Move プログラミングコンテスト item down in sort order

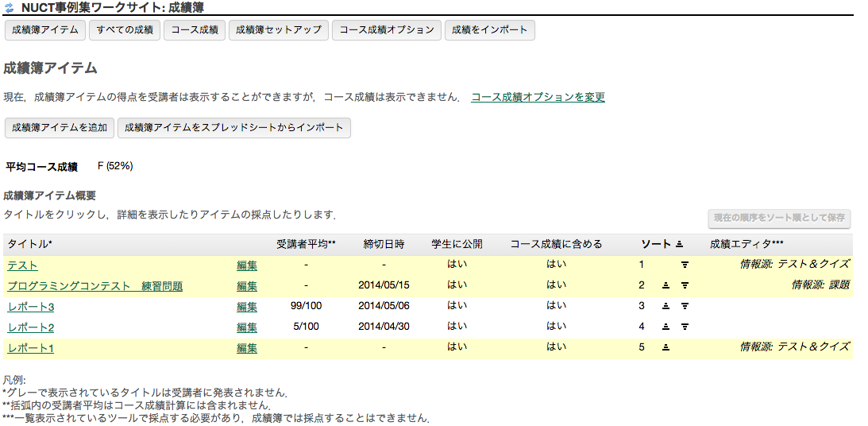point(685,285)
